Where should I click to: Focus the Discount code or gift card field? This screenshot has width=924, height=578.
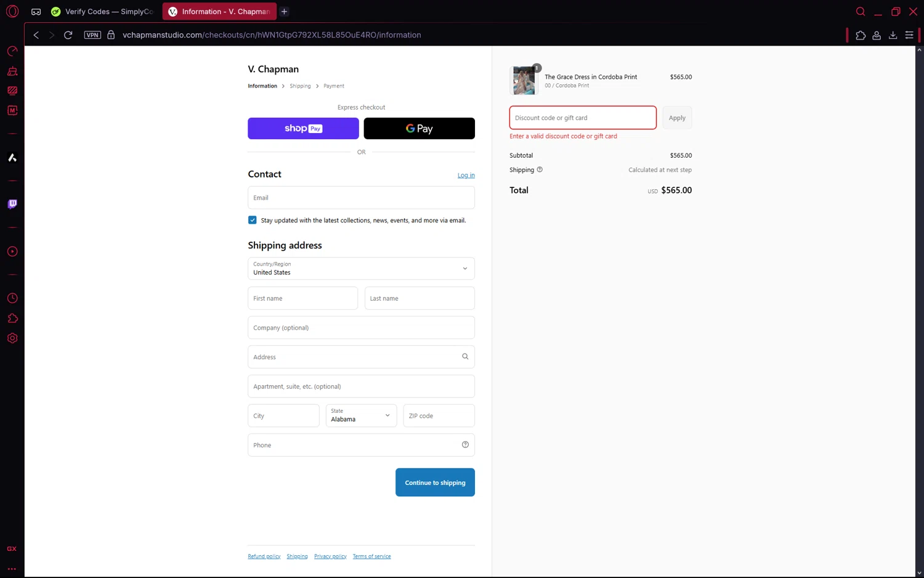583,118
